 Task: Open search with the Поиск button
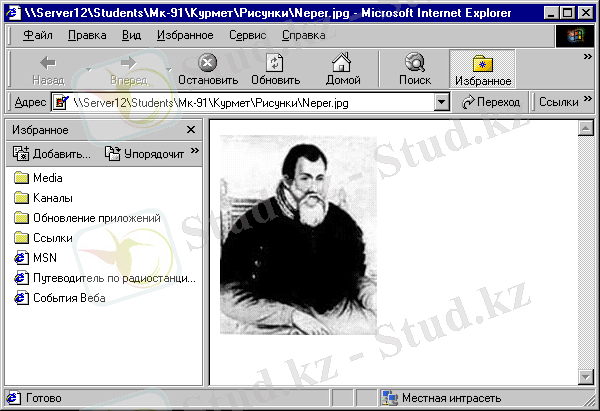pos(415,70)
